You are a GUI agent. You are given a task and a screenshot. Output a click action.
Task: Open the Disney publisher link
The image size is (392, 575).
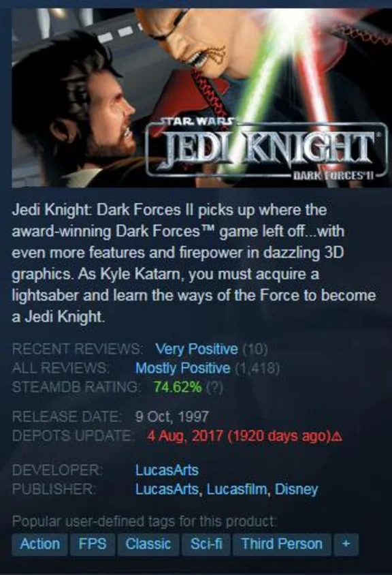point(296,489)
